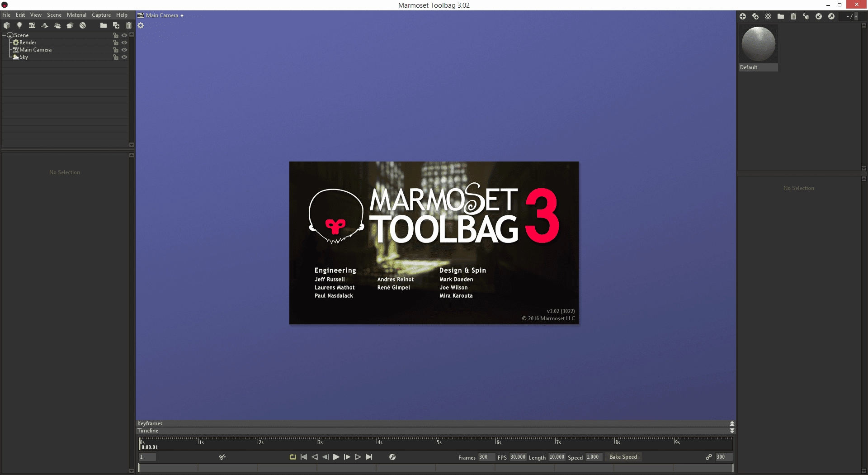The height and width of the screenshot is (475, 868).
Task: Click the Frames value field
Action: coord(486,457)
